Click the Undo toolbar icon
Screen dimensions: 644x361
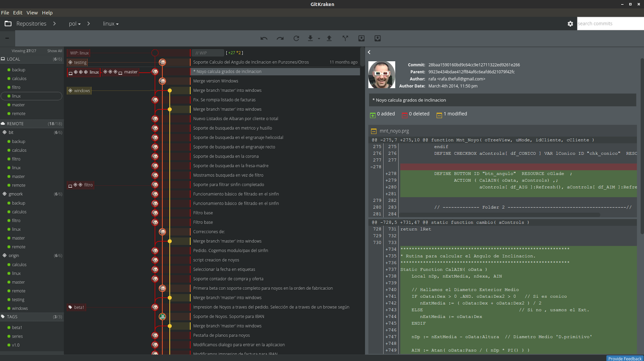click(x=264, y=38)
